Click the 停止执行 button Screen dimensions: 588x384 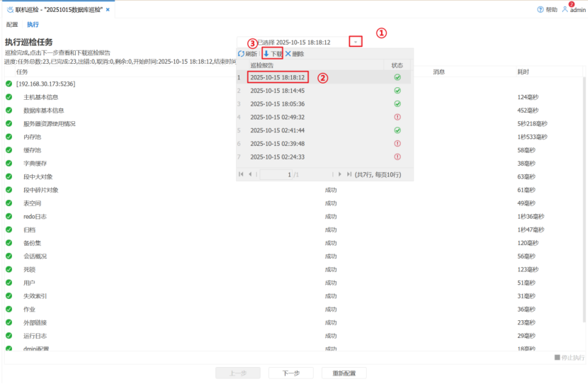(570, 357)
